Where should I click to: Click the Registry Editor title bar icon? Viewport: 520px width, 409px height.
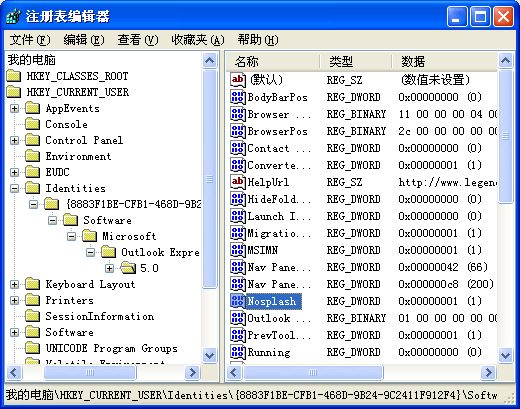coord(14,16)
